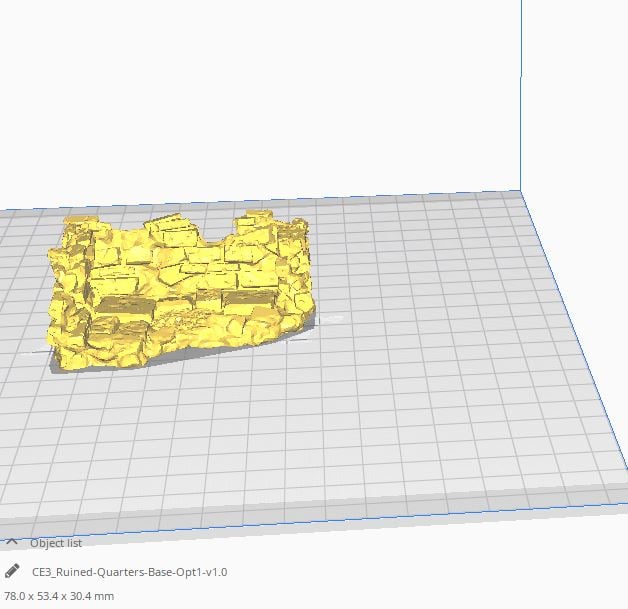Click the vertical blue build volume edge
Viewport: 628px width, 609px height.
[x=520, y=100]
